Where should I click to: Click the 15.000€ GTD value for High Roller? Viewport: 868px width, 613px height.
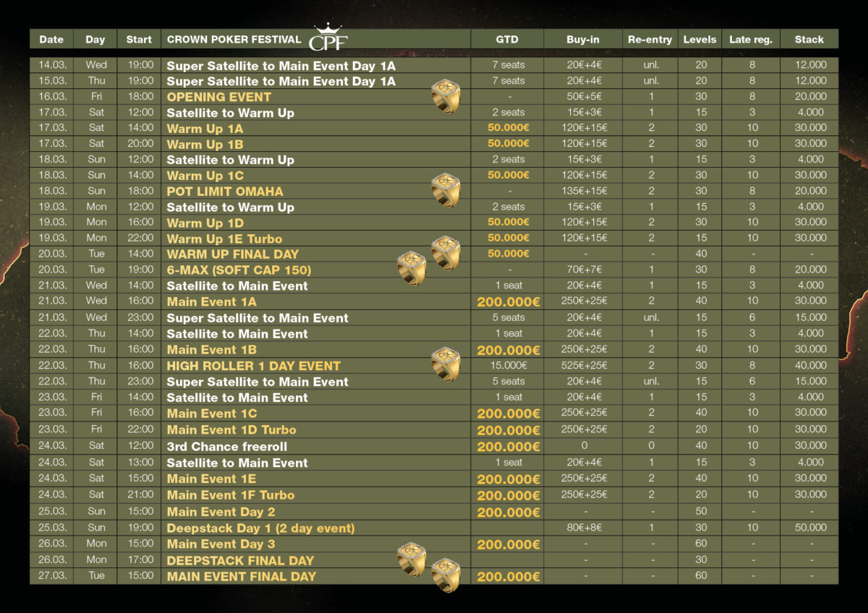tap(507, 366)
